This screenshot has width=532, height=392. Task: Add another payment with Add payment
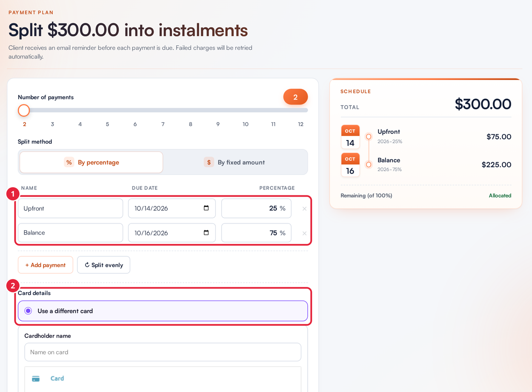coord(46,265)
